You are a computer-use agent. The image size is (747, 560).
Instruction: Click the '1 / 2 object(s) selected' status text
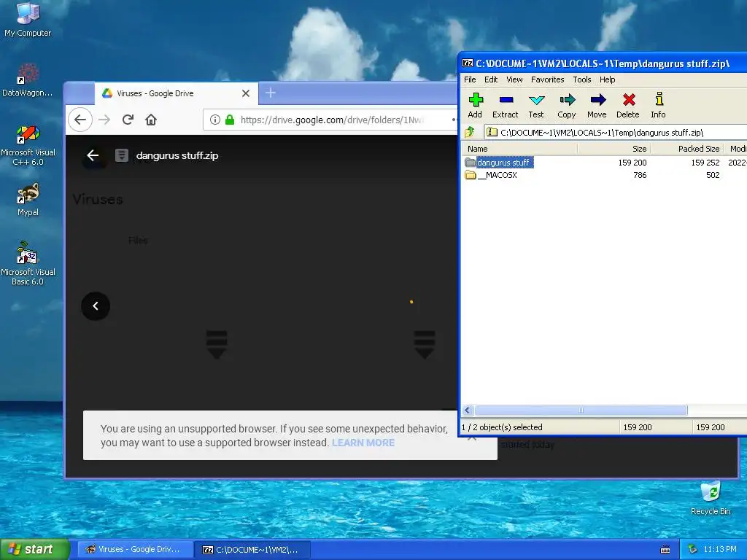click(x=502, y=427)
